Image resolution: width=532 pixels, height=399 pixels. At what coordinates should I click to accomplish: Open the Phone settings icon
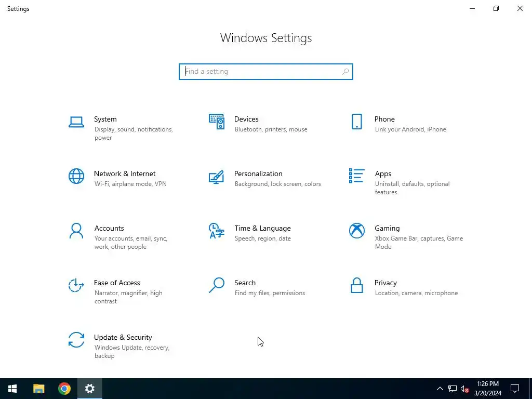coord(356,122)
